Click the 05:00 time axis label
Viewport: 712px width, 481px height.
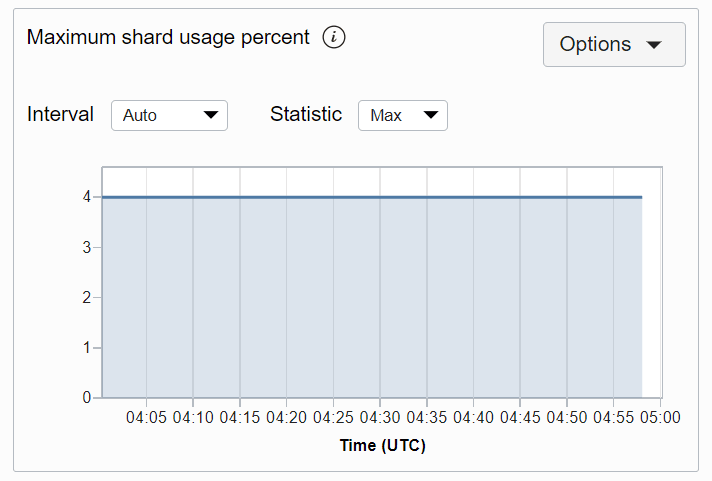point(659,417)
